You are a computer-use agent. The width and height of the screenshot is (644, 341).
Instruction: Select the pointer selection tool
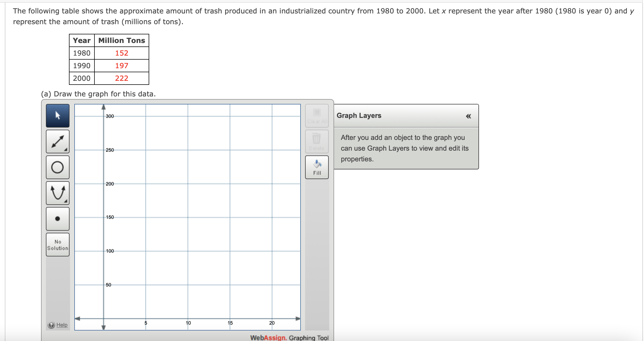(57, 115)
